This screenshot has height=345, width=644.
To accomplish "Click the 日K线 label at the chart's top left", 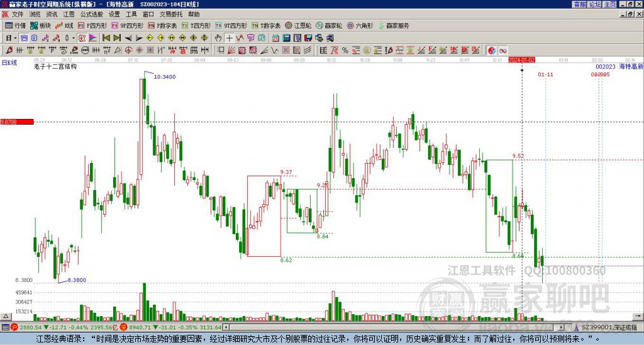I will (9, 63).
